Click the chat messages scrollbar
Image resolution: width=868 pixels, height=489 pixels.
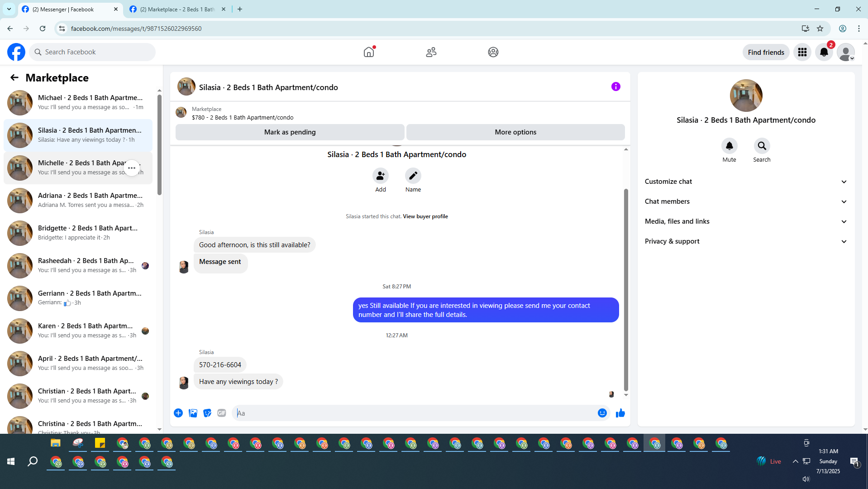pos(626,290)
